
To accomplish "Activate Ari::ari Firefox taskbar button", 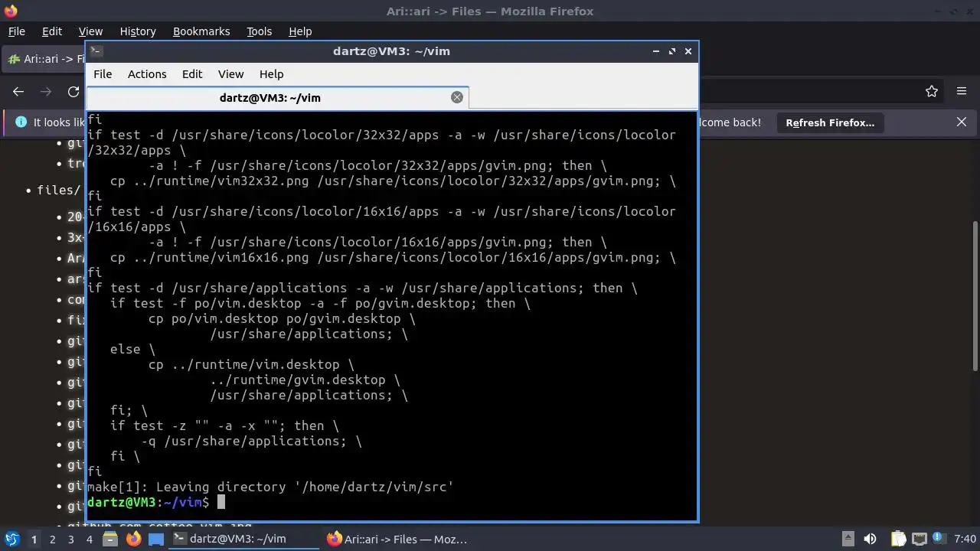I will (398, 539).
